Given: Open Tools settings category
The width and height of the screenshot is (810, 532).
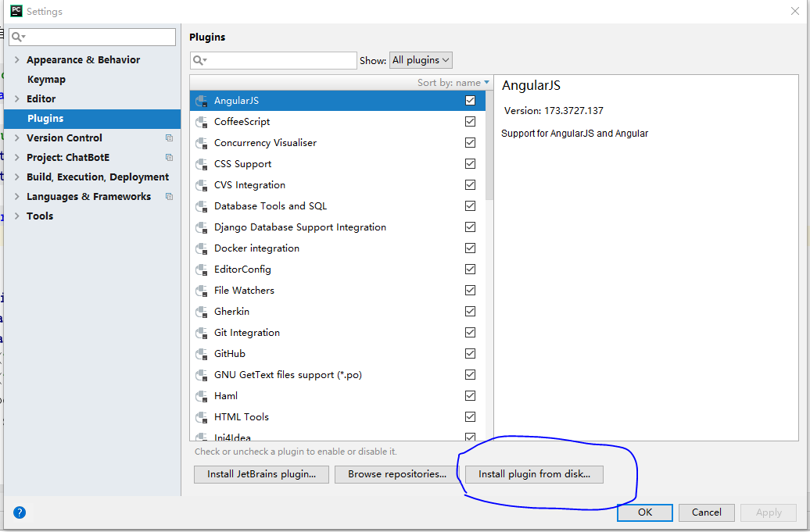Looking at the screenshot, I should click(x=40, y=216).
